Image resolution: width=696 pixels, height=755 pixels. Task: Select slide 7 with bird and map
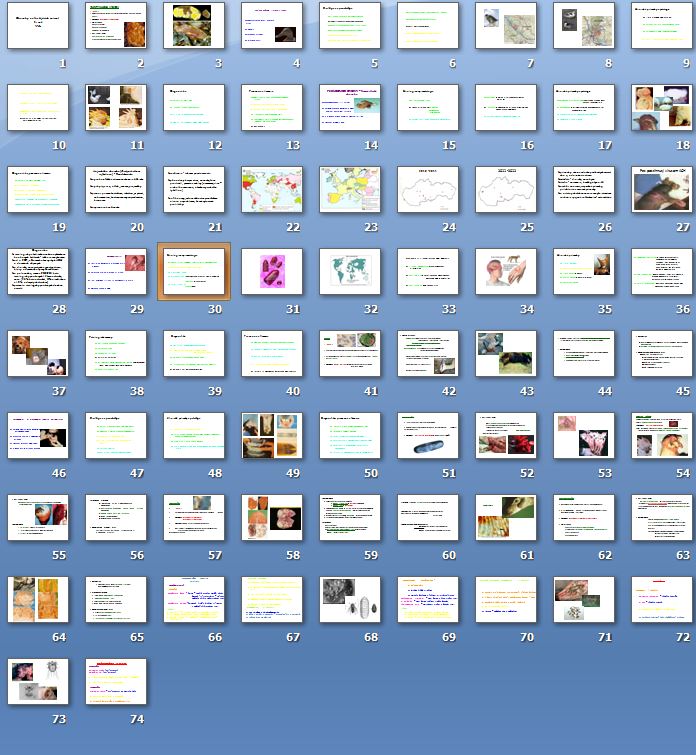506,26
